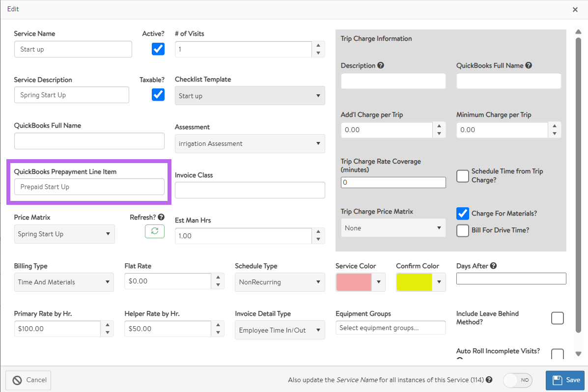Uncheck the Taxable checkbox
588x392 pixels.
(x=158, y=95)
